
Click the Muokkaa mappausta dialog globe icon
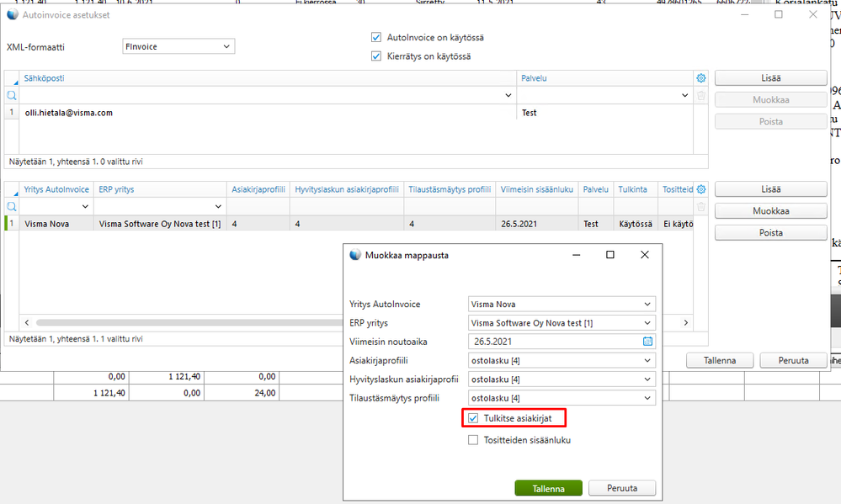coord(355,255)
